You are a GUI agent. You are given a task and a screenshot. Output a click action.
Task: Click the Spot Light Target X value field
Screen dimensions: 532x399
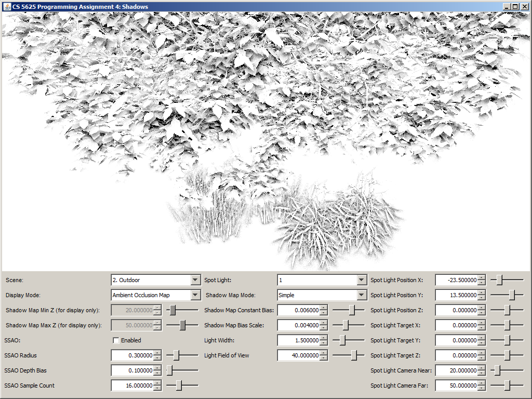[x=456, y=325]
